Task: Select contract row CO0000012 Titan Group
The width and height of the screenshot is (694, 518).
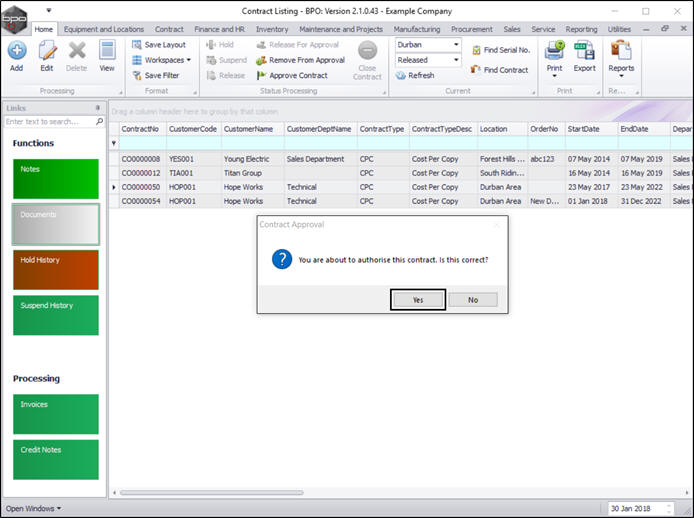Action: pos(401,173)
